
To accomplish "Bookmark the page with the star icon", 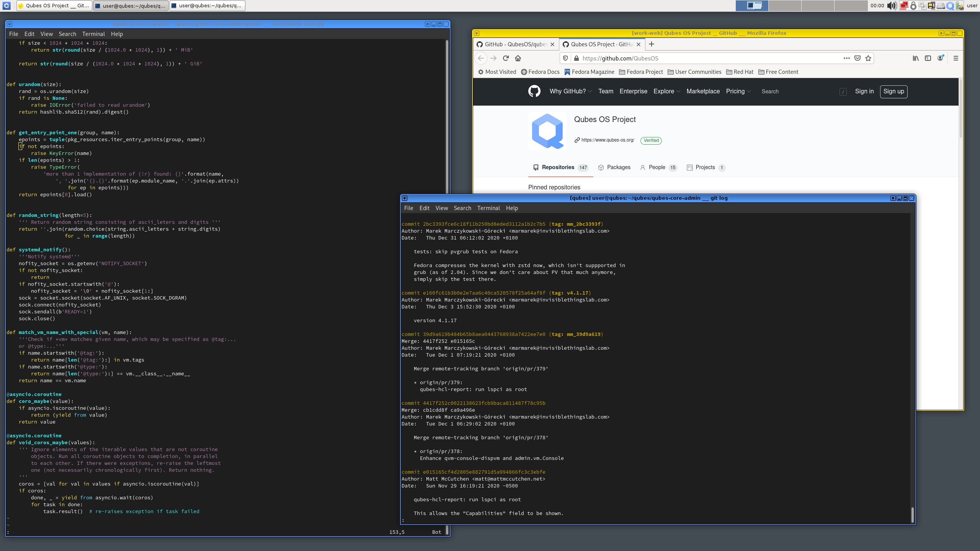I will pos(868,58).
